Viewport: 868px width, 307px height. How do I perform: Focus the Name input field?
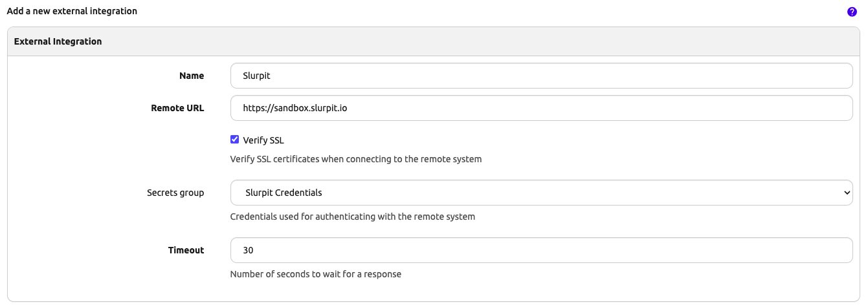pyautogui.click(x=541, y=76)
